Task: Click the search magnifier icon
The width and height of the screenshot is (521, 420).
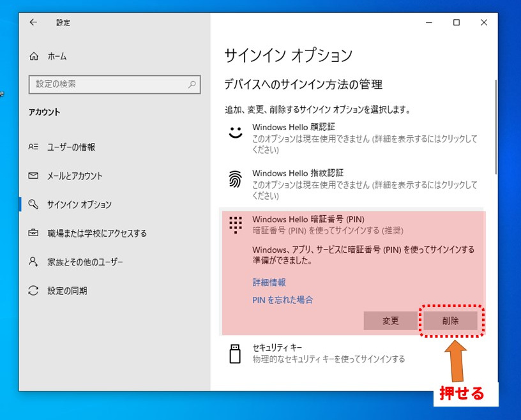Action: tap(192, 84)
